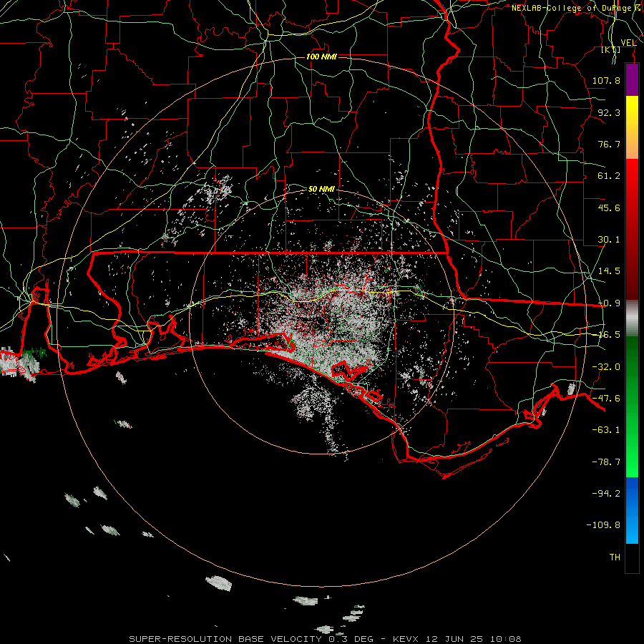This screenshot has width=644, height=644.
Task: Select the -94.2 legend value
Action: pos(606,494)
